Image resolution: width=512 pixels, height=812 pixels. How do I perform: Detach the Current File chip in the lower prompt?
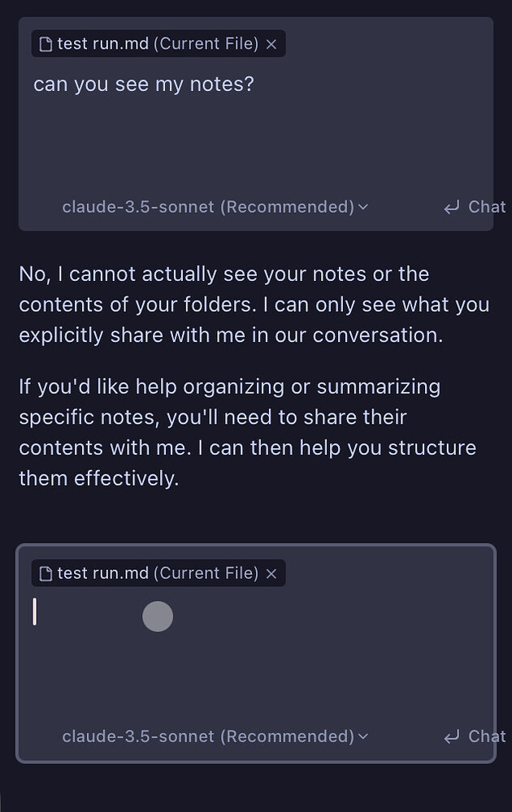coord(271,573)
